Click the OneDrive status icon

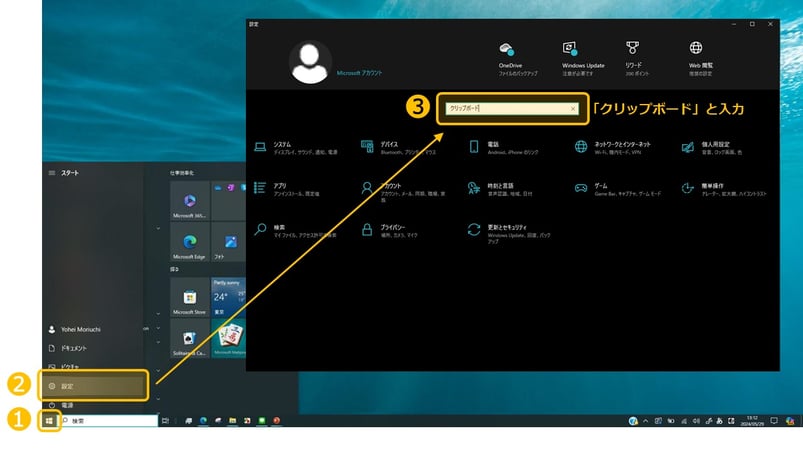point(506,50)
